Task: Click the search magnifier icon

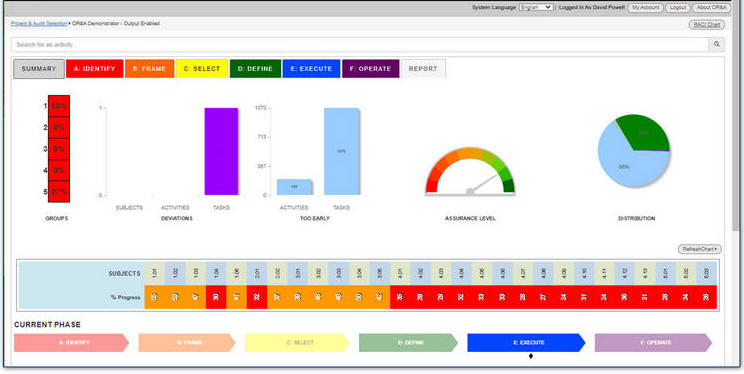Action: [716, 45]
